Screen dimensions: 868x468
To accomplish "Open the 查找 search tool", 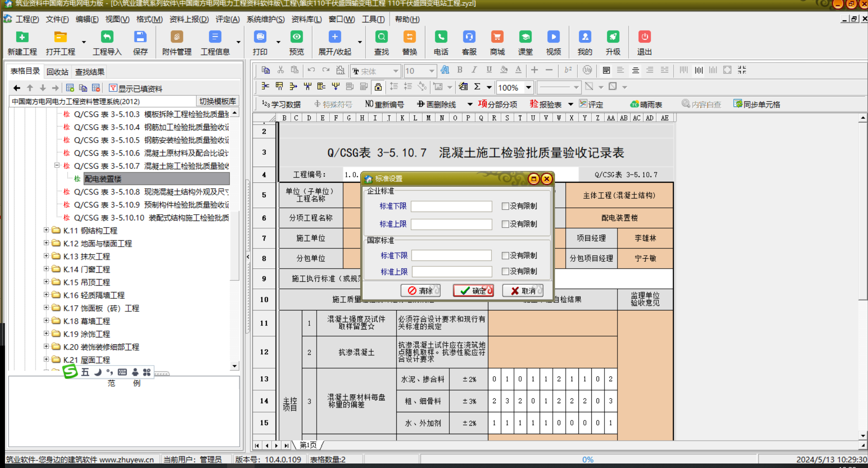I will click(381, 37).
